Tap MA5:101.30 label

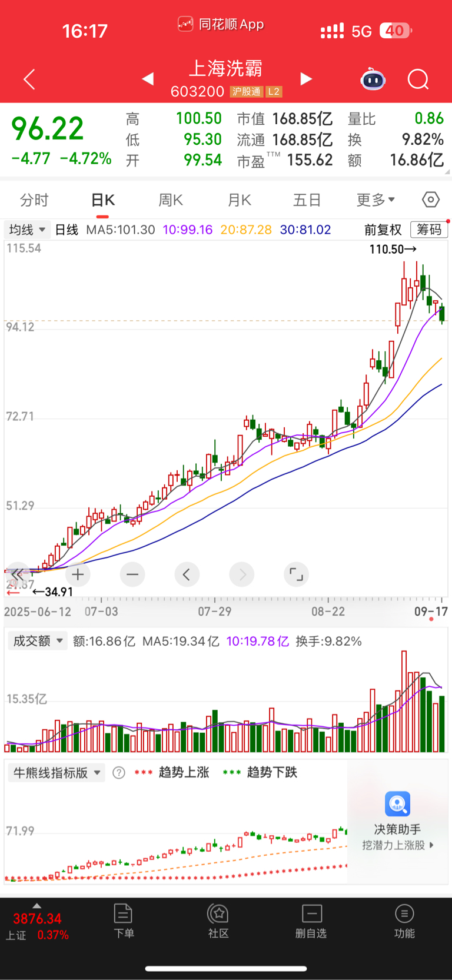click(x=121, y=230)
